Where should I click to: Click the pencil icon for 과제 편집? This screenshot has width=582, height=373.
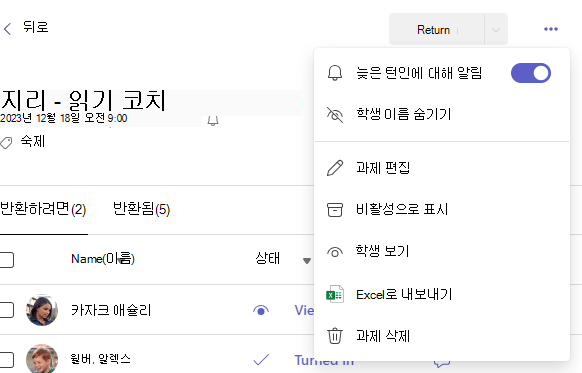click(335, 168)
